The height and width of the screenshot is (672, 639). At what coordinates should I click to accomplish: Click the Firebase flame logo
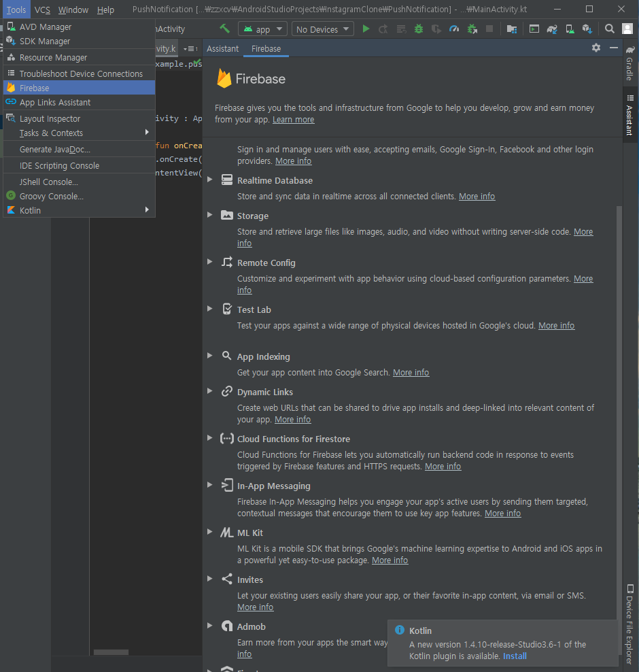pos(224,78)
